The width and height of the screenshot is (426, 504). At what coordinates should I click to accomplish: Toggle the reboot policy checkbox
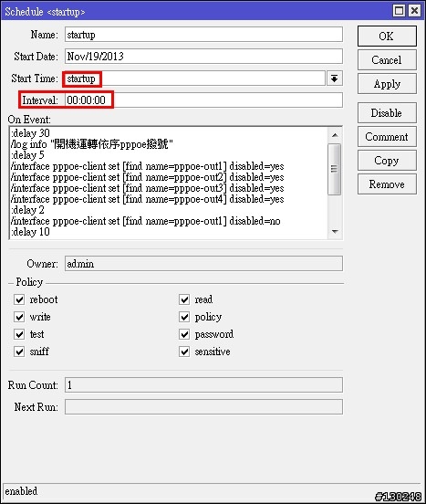click(19, 299)
